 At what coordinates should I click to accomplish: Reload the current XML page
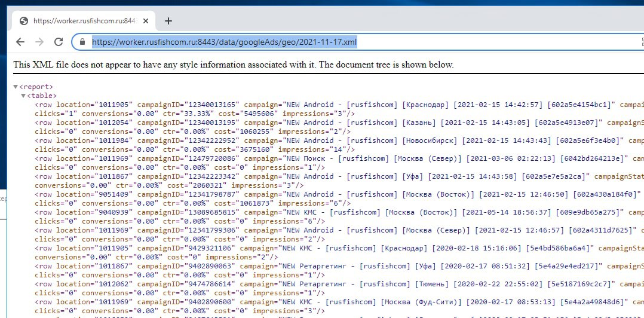click(x=59, y=42)
